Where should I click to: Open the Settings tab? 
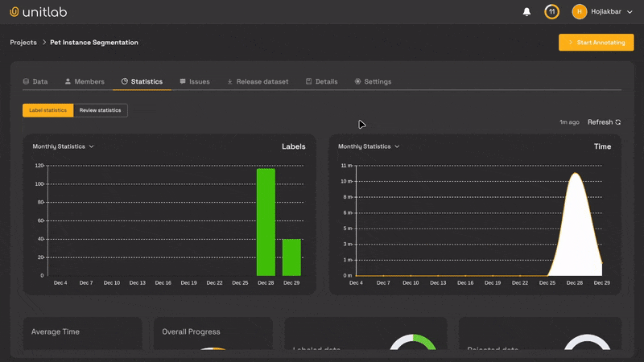373,81
